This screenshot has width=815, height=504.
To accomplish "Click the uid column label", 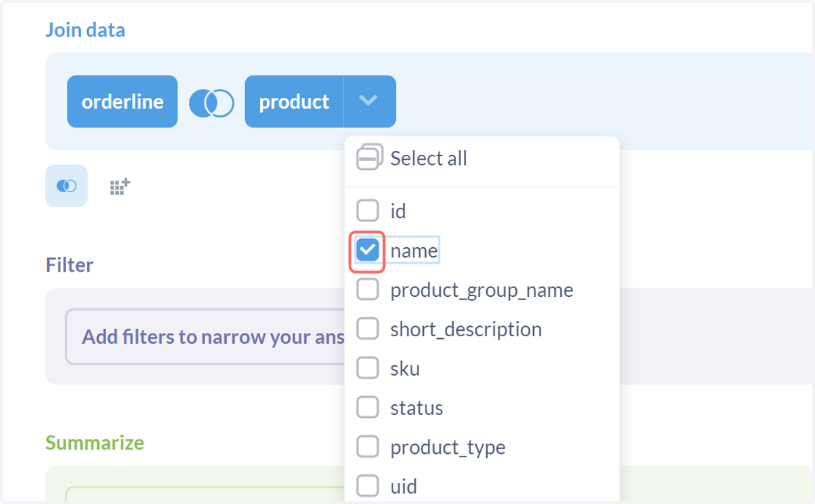I will [x=403, y=487].
